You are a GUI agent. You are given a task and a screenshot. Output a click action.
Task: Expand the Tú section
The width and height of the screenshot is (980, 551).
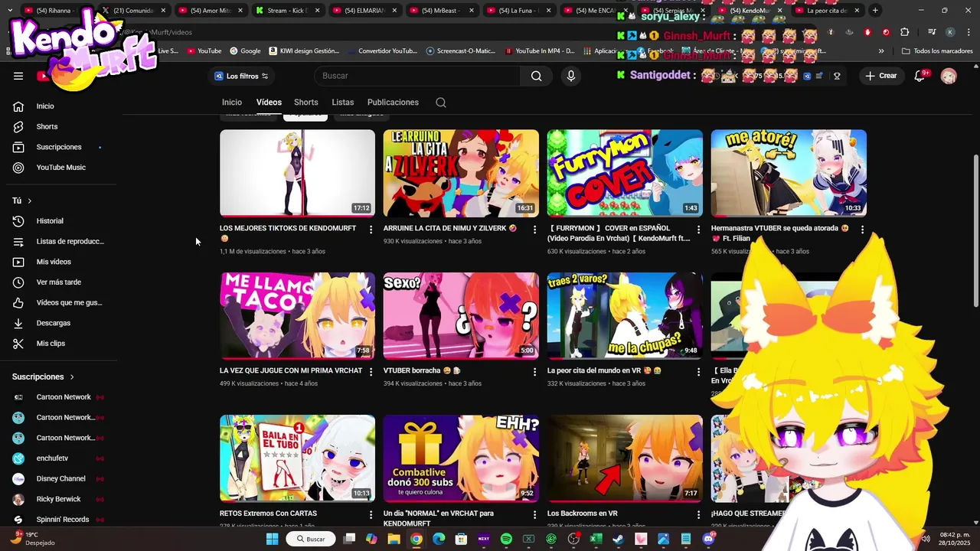click(22, 201)
